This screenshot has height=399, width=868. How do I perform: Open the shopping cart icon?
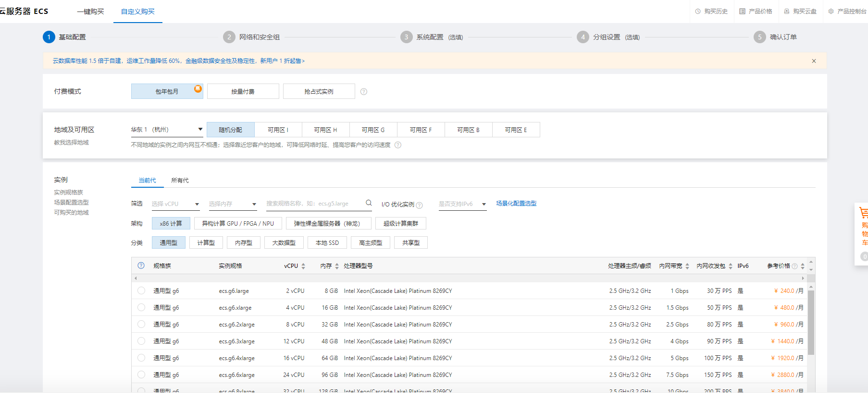[x=864, y=213]
